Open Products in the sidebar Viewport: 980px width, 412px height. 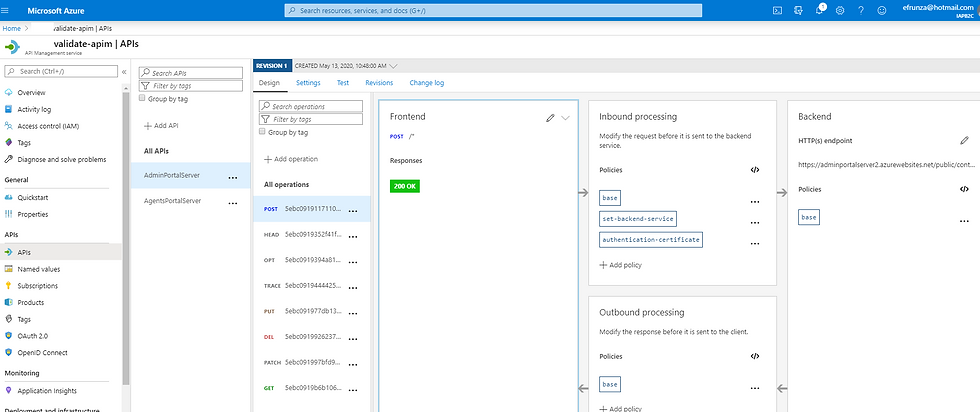click(x=31, y=303)
